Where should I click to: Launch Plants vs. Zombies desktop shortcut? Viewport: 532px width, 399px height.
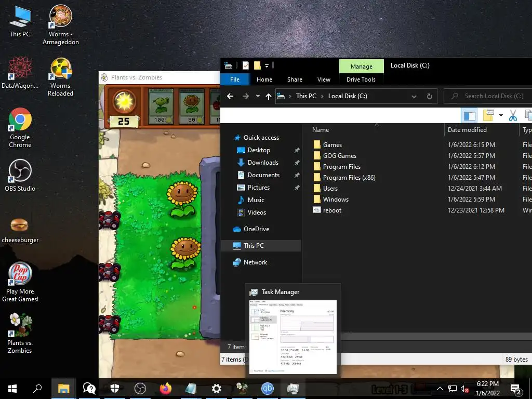(20, 334)
